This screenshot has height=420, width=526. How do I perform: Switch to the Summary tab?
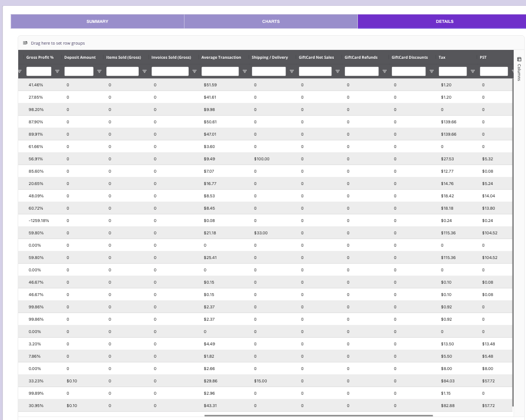[97, 22]
